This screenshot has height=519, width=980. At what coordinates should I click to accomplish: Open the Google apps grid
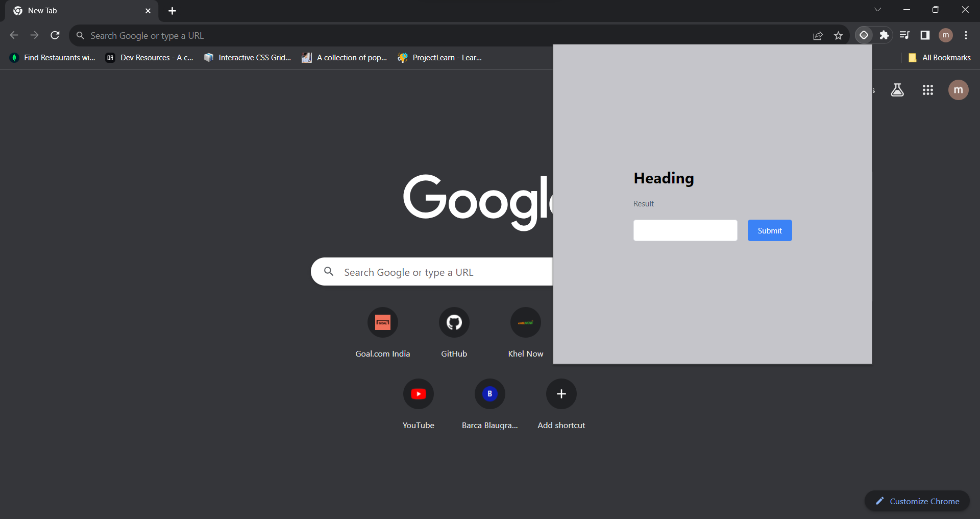point(927,90)
